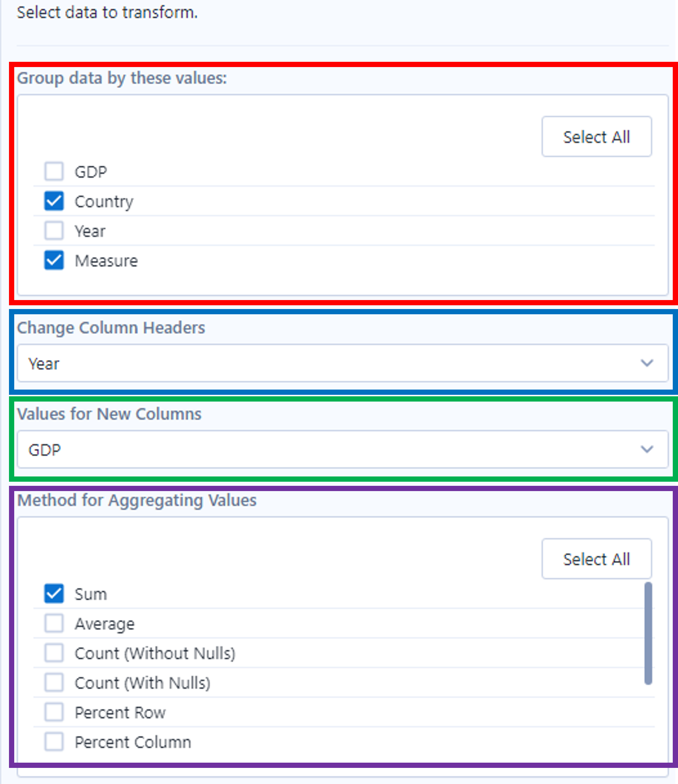The width and height of the screenshot is (678, 784).
Task: Click the Country label text
Action: pos(104,202)
